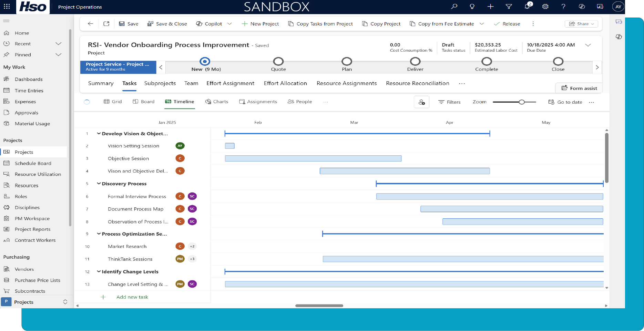Open the settings gear icon
The height and width of the screenshot is (331, 644).
point(545,7)
